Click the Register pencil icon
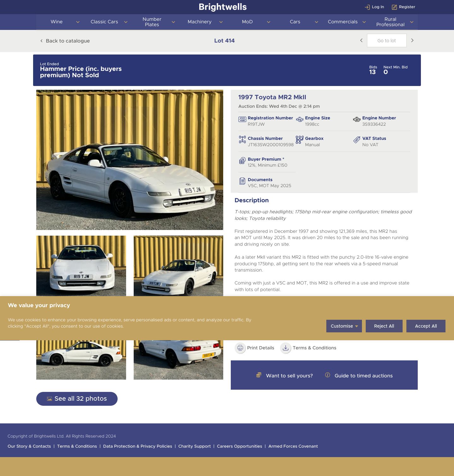Viewport: 454px width, 476px height. tap(394, 7)
